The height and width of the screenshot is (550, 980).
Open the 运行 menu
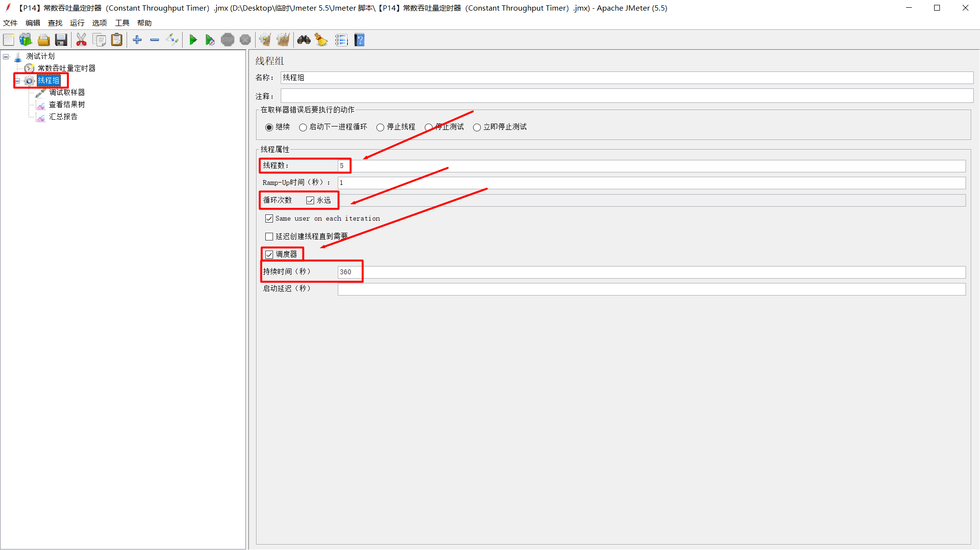pyautogui.click(x=77, y=23)
